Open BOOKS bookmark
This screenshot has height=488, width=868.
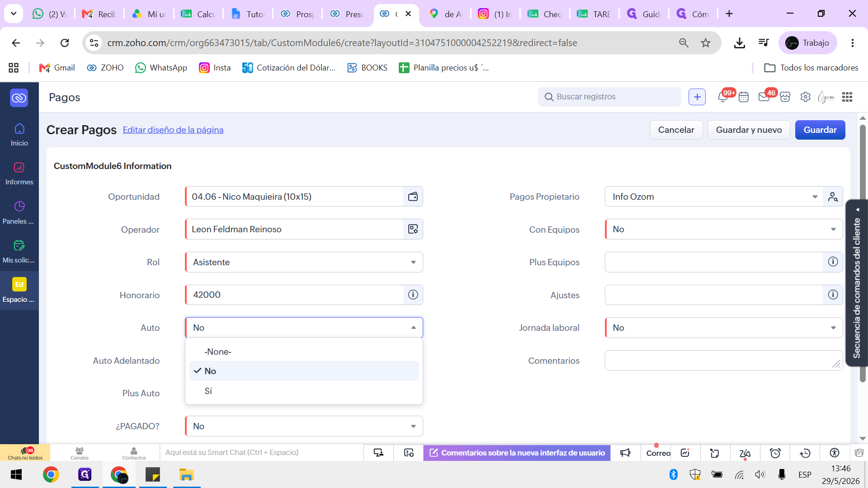tap(367, 68)
